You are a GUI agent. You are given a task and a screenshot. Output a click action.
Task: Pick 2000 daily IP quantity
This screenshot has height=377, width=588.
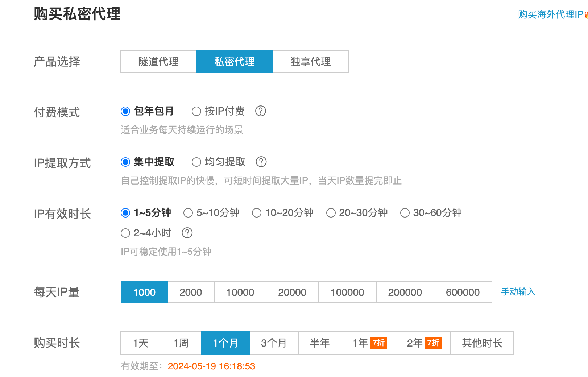191,292
